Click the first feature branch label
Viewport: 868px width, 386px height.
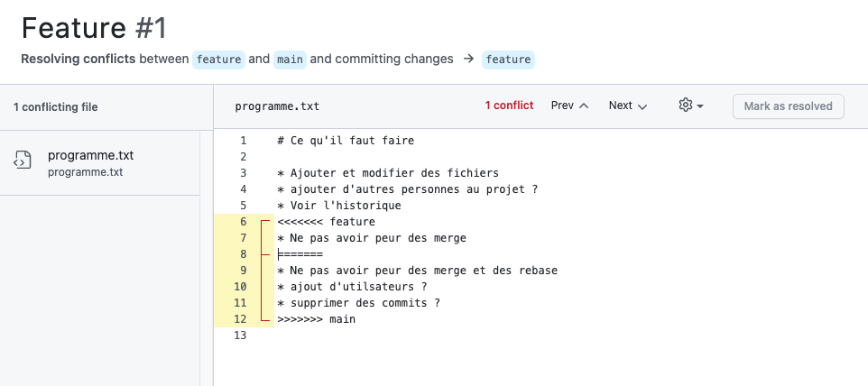click(x=218, y=60)
